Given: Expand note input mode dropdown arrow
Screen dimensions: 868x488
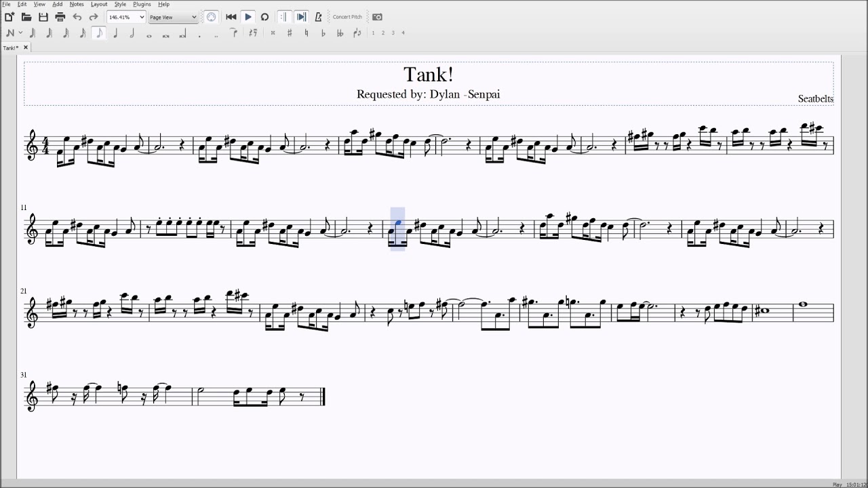Looking at the screenshot, I should pyautogui.click(x=20, y=33).
